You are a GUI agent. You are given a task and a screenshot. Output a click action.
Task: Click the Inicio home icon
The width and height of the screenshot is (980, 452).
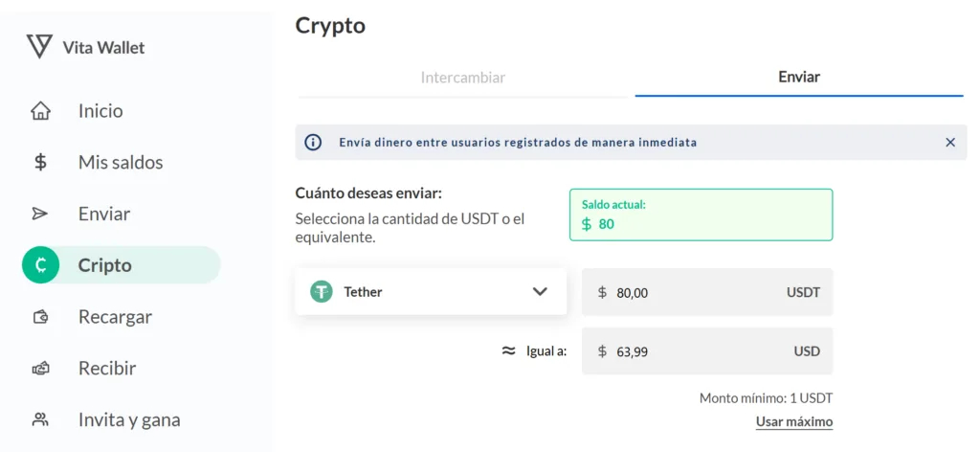40,111
